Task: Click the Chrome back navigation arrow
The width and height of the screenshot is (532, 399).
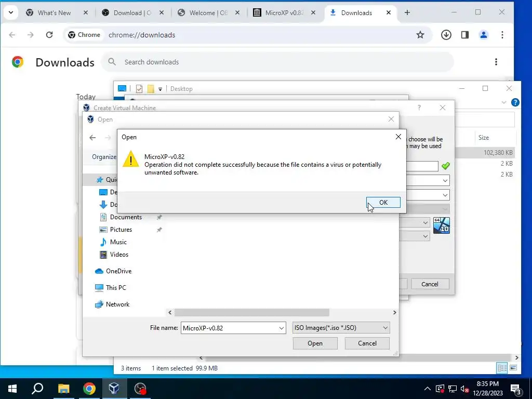Action: (12, 35)
